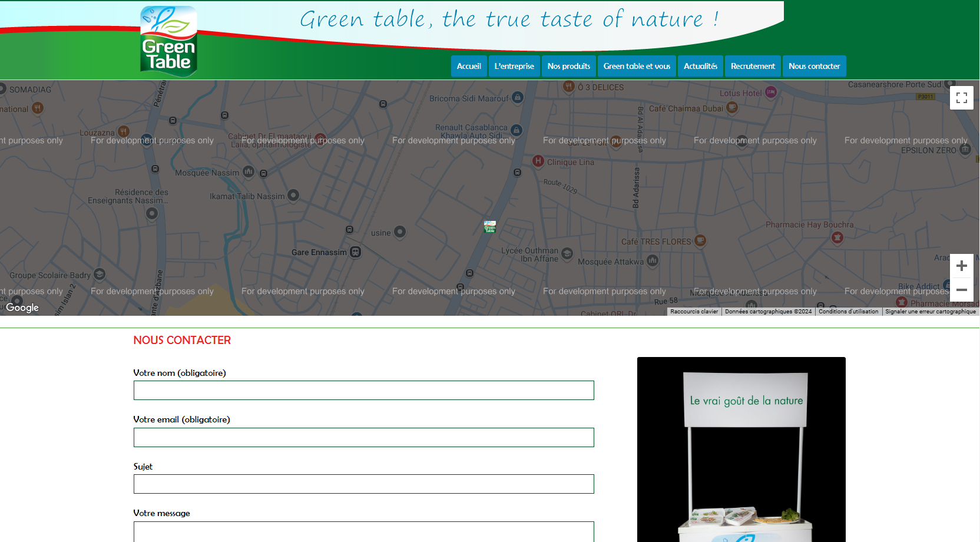
Task: Click the Conditions d'utilisation link
Action: click(848, 312)
